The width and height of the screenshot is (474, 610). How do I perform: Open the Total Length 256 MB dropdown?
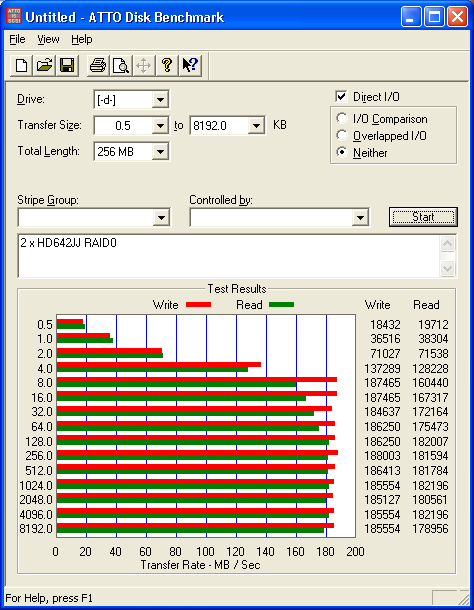tap(160, 152)
